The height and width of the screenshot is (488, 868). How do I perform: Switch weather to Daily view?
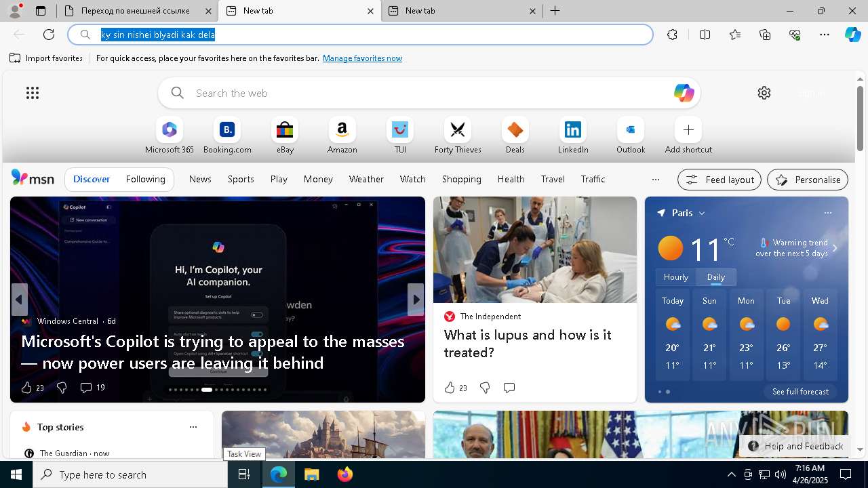[x=716, y=277]
